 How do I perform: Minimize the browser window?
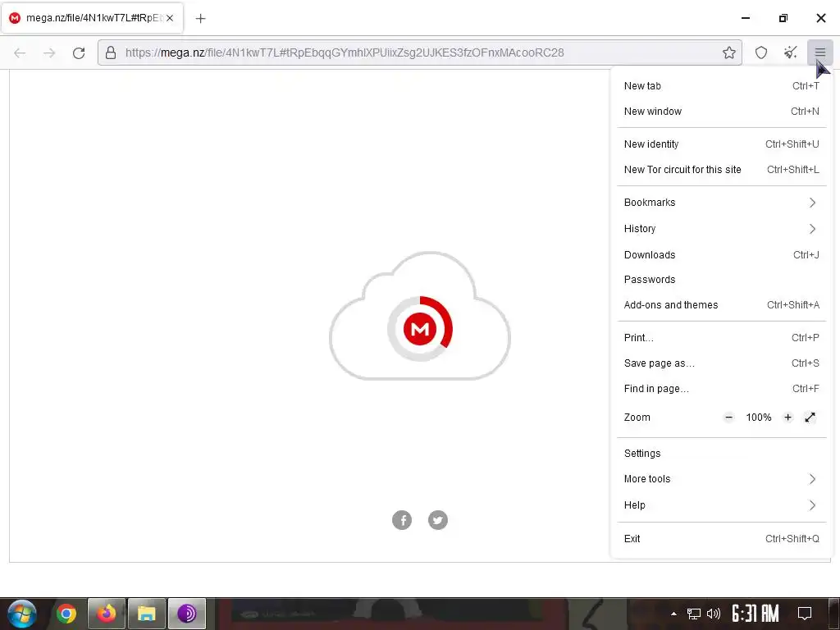[745, 18]
